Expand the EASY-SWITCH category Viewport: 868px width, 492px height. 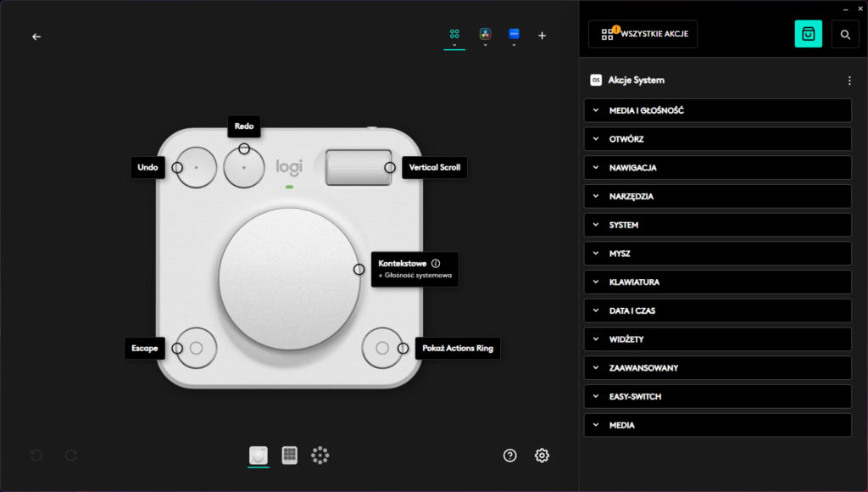[717, 397]
